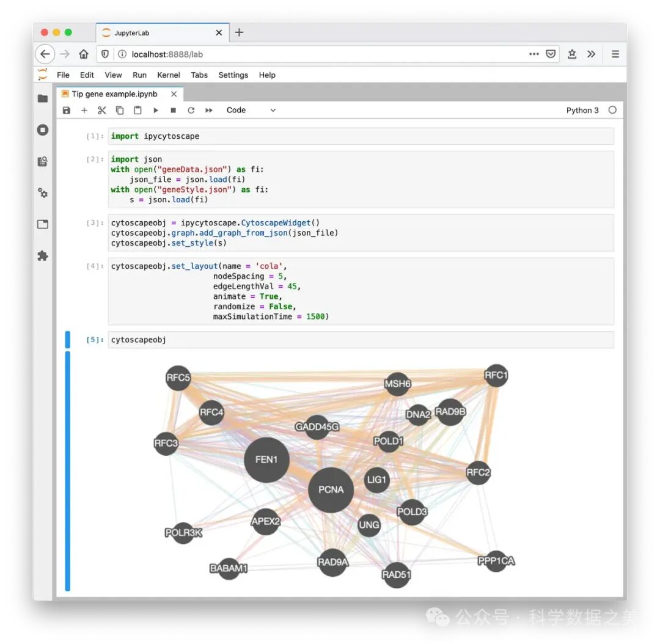Open the file browser in left sidebar
The width and height of the screenshot is (660, 644).
tap(43, 98)
